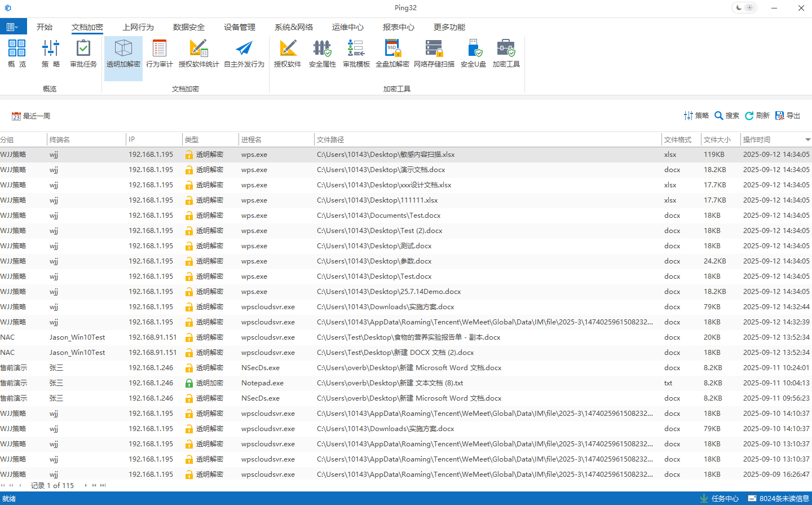Open the 网络存储扫描 tool
Image resolution: width=812 pixels, height=505 pixels.
tap(434, 54)
